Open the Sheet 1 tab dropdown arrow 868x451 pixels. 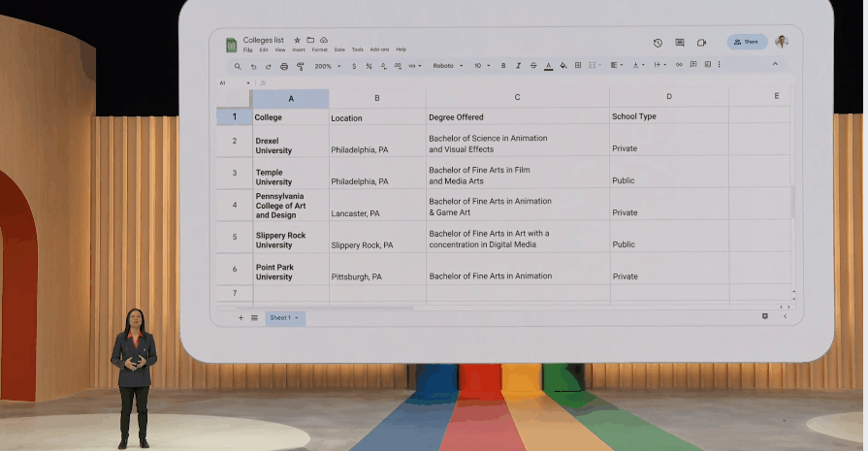click(297, 318)
